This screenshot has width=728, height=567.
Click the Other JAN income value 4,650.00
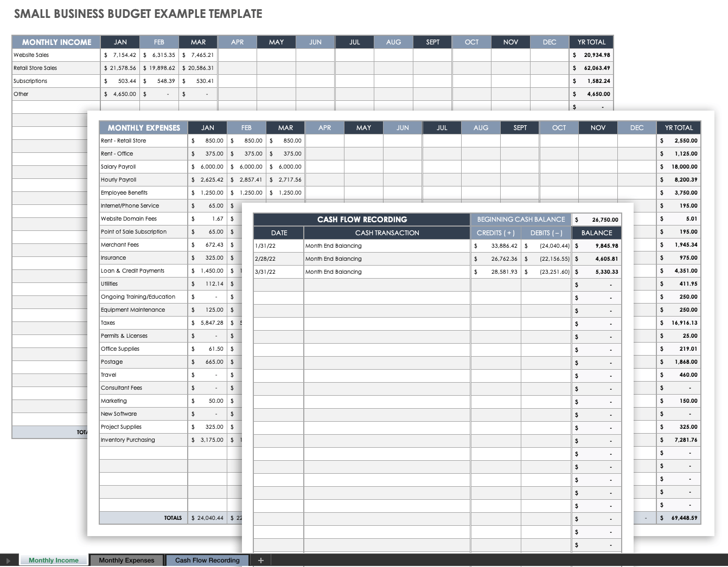pyautogui.click(x=120, y=94)
